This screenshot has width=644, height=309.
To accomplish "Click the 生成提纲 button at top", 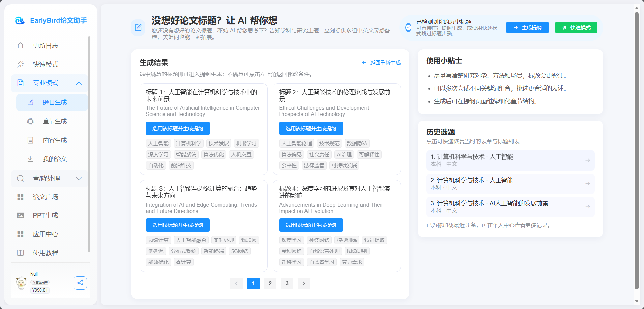I will (x=527, y=27).
